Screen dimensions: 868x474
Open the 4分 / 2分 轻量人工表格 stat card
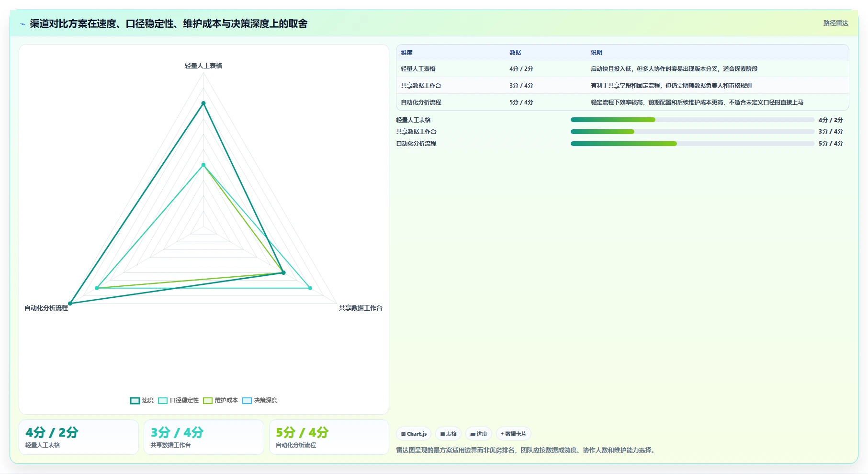coord(79,437)
